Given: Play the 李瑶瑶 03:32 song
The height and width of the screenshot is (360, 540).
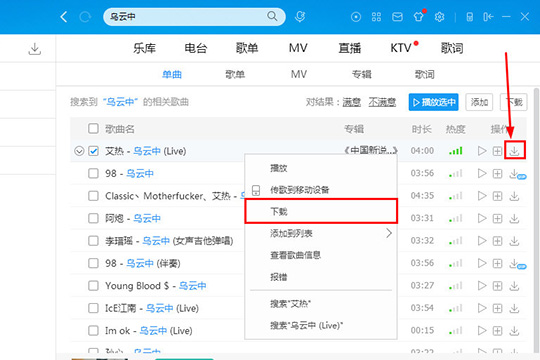Looking at the screenshot, I should point(482,240).
